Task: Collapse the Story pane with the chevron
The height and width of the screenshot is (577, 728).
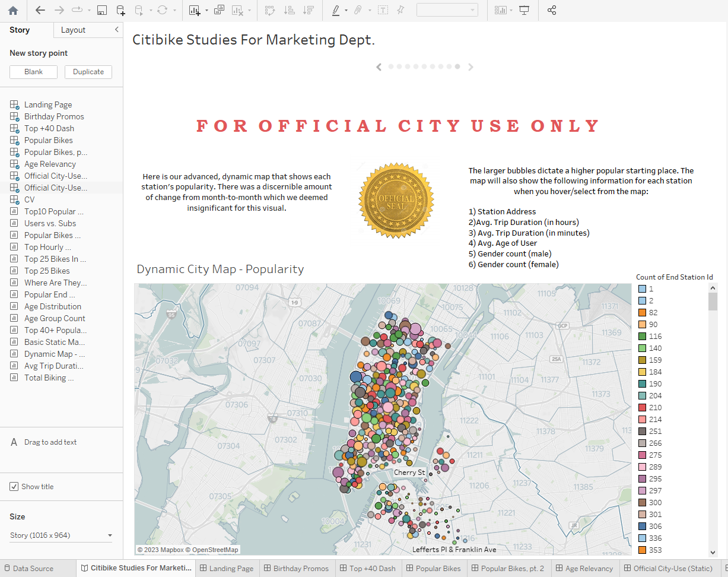Action: coord(116,30)
